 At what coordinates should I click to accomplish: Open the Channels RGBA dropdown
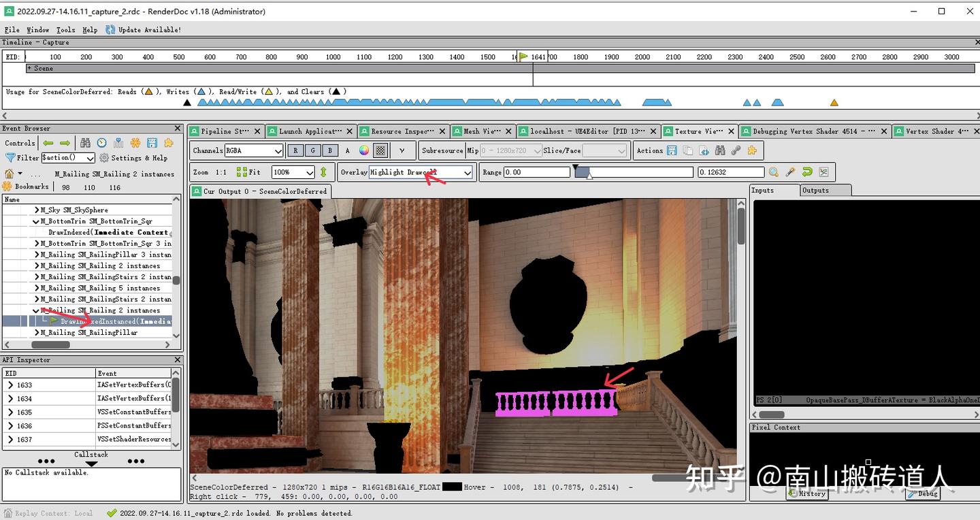(252, 150)
